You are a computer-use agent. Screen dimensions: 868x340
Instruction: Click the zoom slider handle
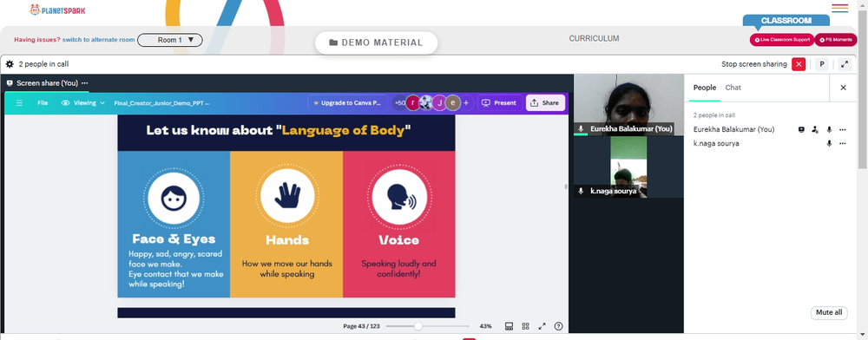[x=418, y=326]
